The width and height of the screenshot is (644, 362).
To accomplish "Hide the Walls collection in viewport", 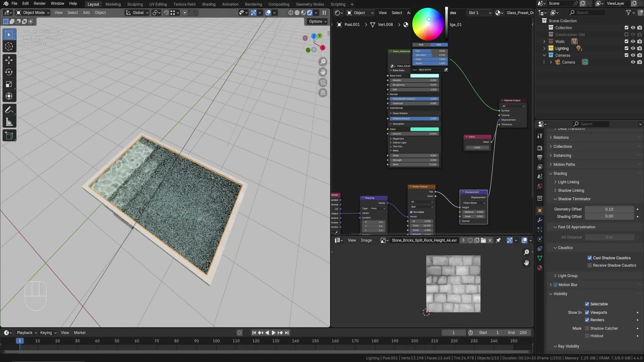I will point(633,42).
